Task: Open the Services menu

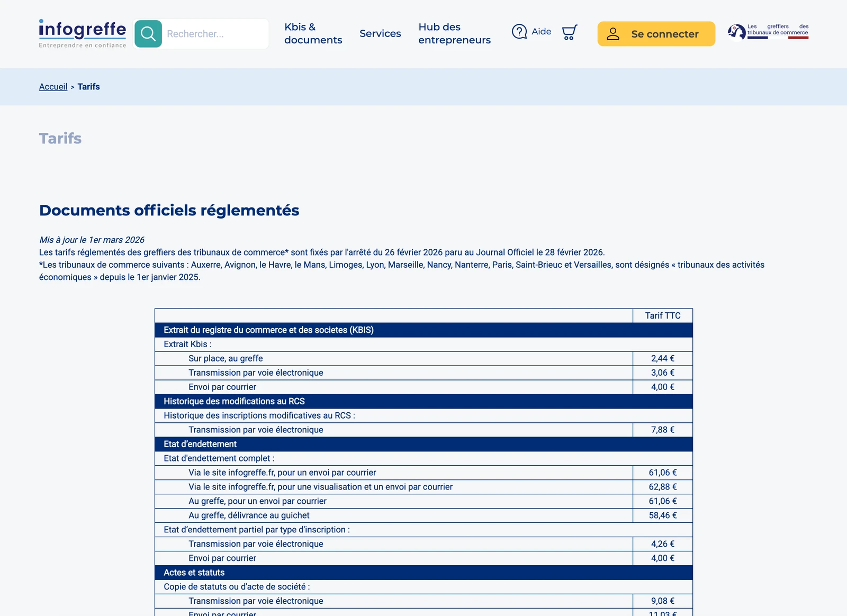Action: (x=380, y=33)
